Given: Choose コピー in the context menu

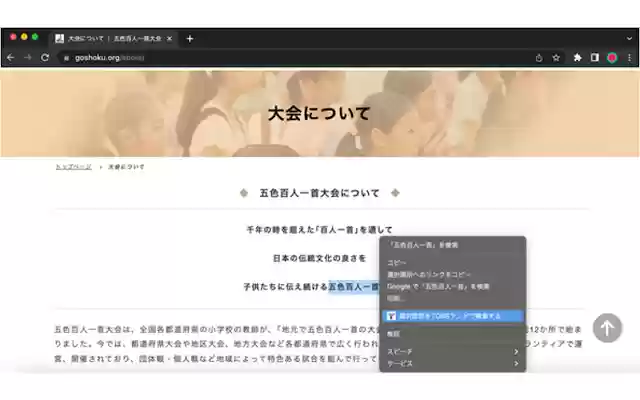Looking at the screenshot, I should [x=453, y=263].
